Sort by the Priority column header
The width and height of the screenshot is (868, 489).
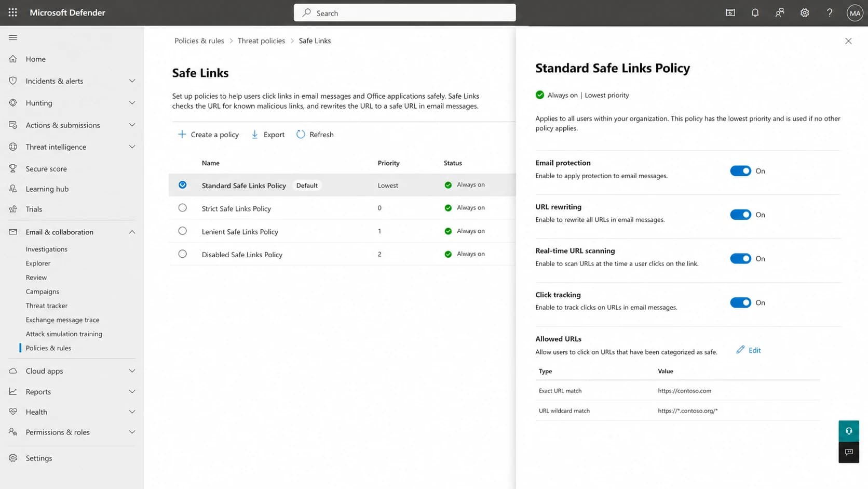389,163
